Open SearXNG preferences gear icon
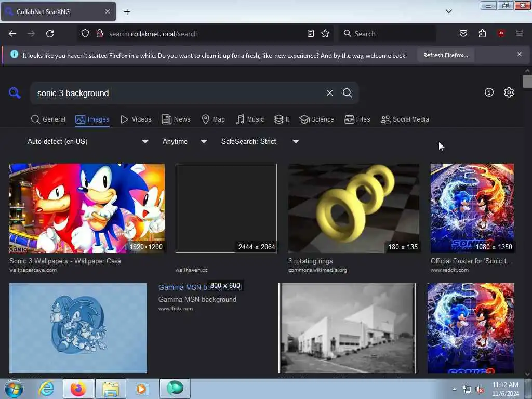This screenshot has width=532, height=399. (509, 92)
